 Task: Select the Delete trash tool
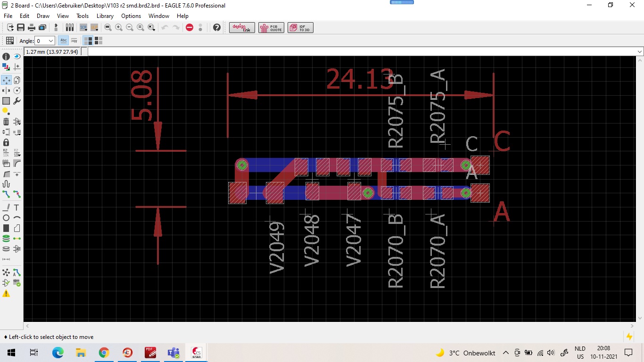pyautogui.click(x=6, y=122)
